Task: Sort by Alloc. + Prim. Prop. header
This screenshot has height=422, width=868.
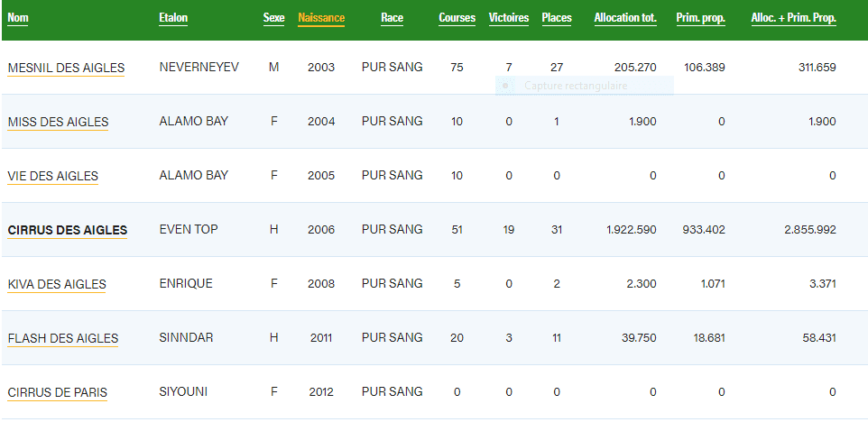Action: 793,18
